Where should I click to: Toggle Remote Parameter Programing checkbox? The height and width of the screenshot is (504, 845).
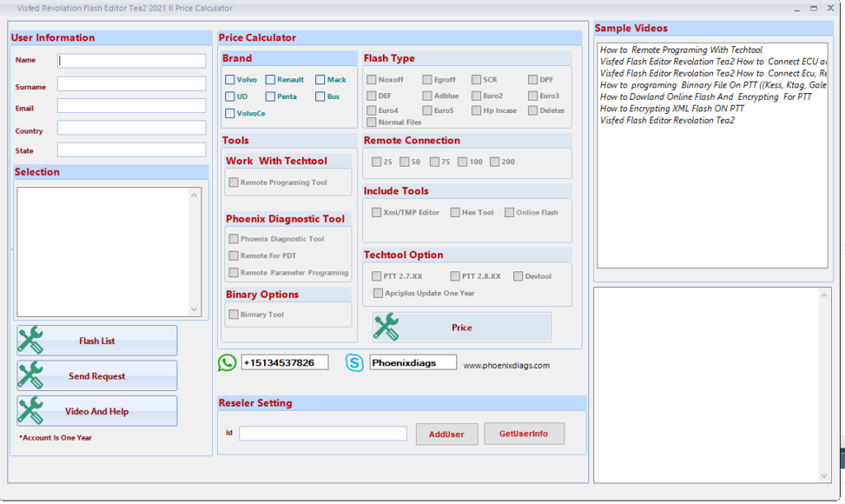[234, 272]
